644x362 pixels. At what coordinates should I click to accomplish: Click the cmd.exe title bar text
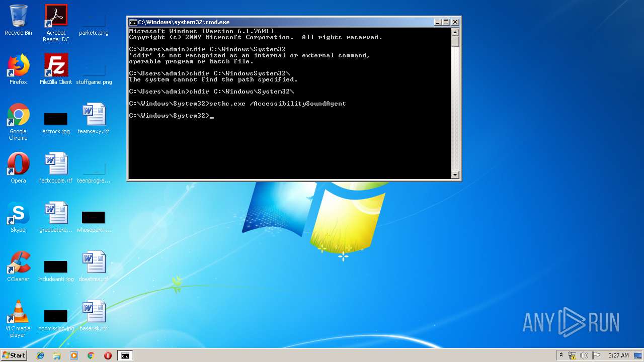pos(184,22)
